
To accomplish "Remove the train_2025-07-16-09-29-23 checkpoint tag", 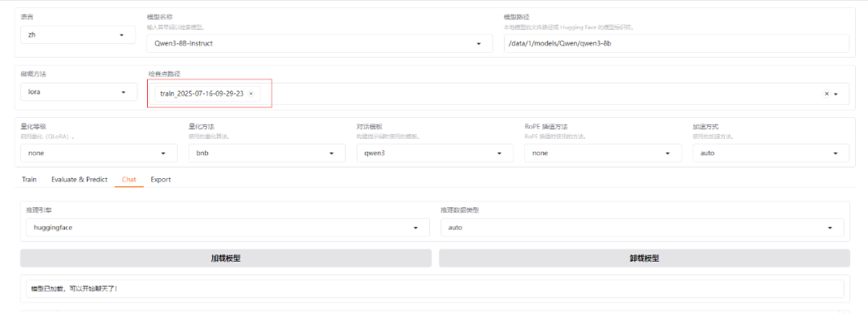I will tap(251, 94).
